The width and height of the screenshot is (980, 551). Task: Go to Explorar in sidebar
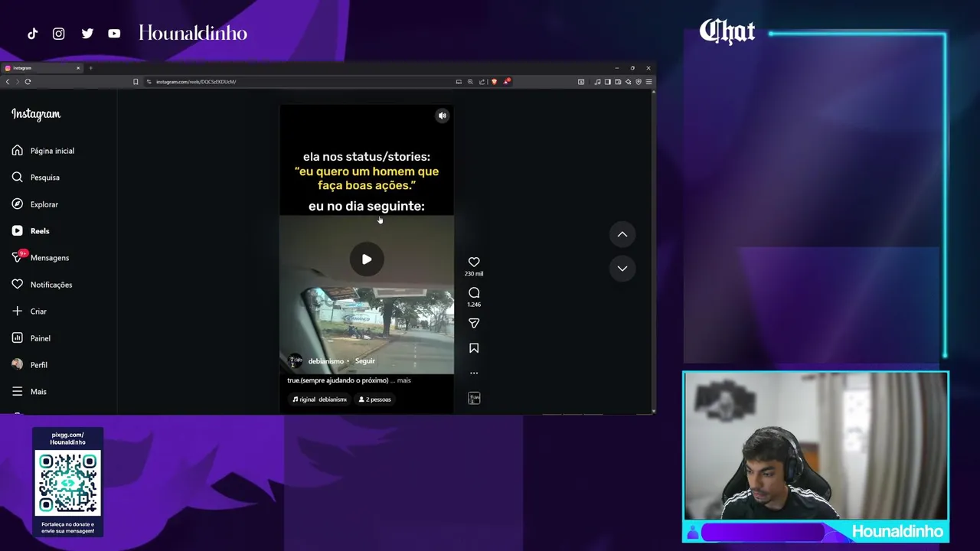[x=34, y=204]
